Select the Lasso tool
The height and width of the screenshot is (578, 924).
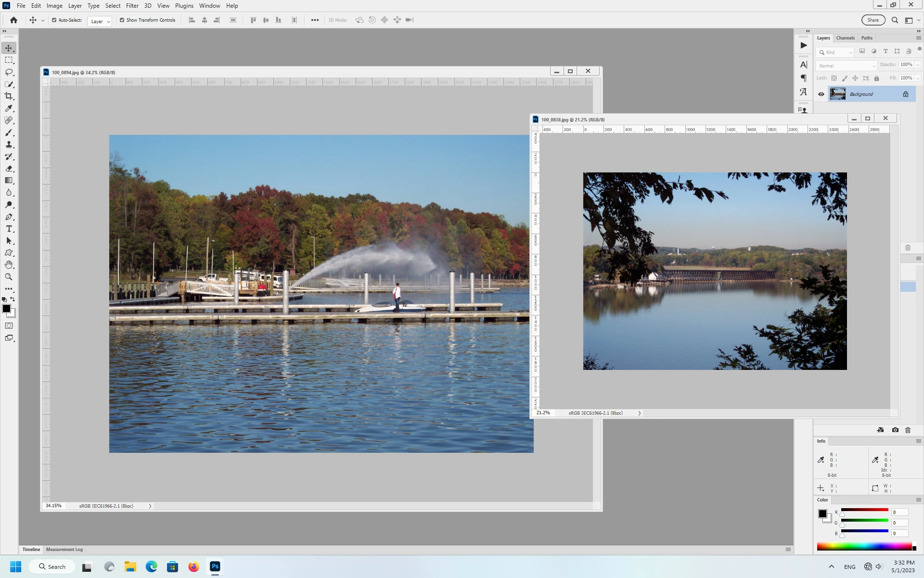pos(9,72)
